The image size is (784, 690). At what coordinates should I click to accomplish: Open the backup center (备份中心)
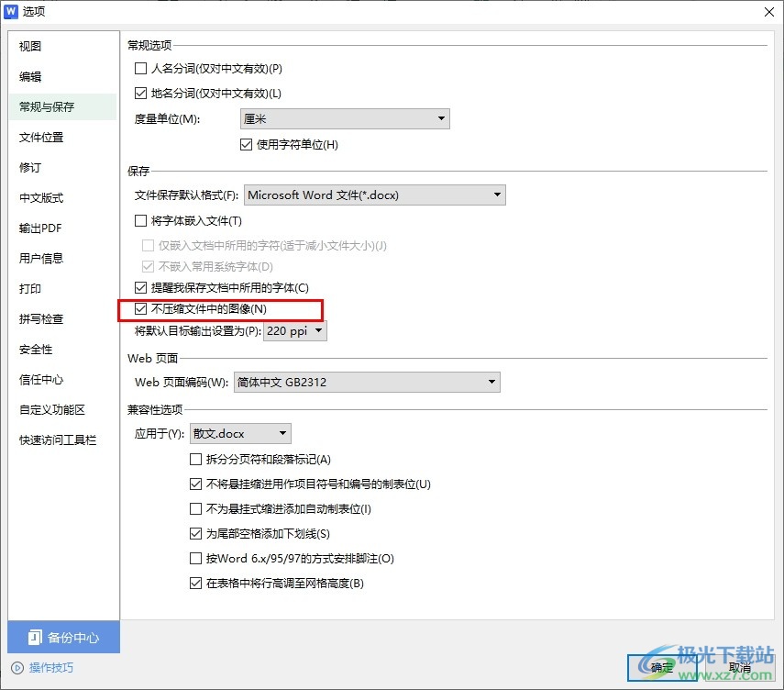(63, 637)
